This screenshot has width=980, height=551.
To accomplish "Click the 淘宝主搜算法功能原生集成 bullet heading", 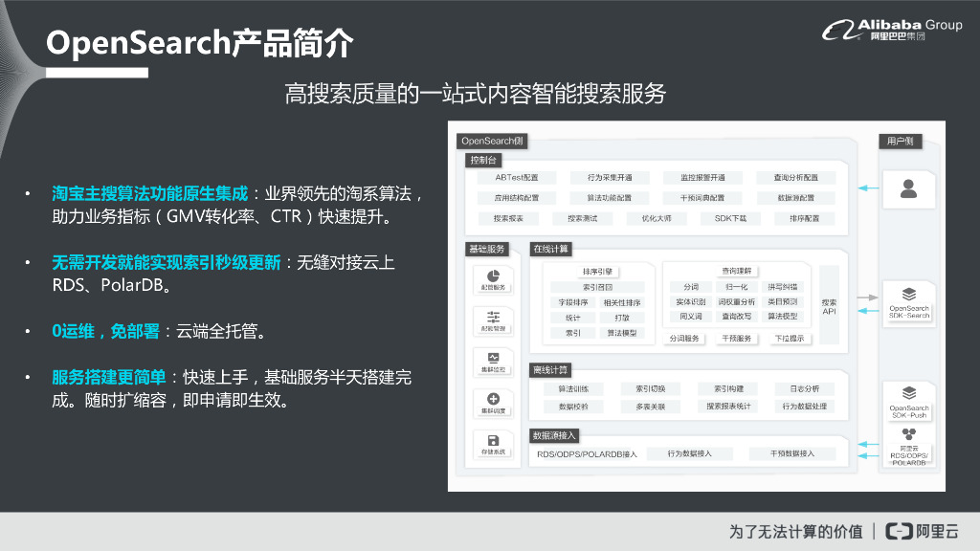I will 150,193.
